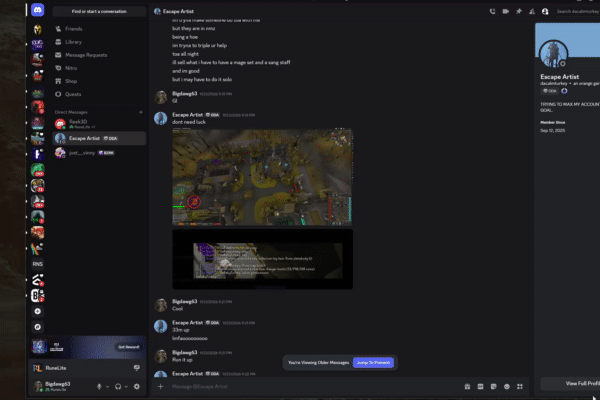Open the sticker picker
Image resolution: width=600 pixels, height=400 pixels.
point(494,387)
